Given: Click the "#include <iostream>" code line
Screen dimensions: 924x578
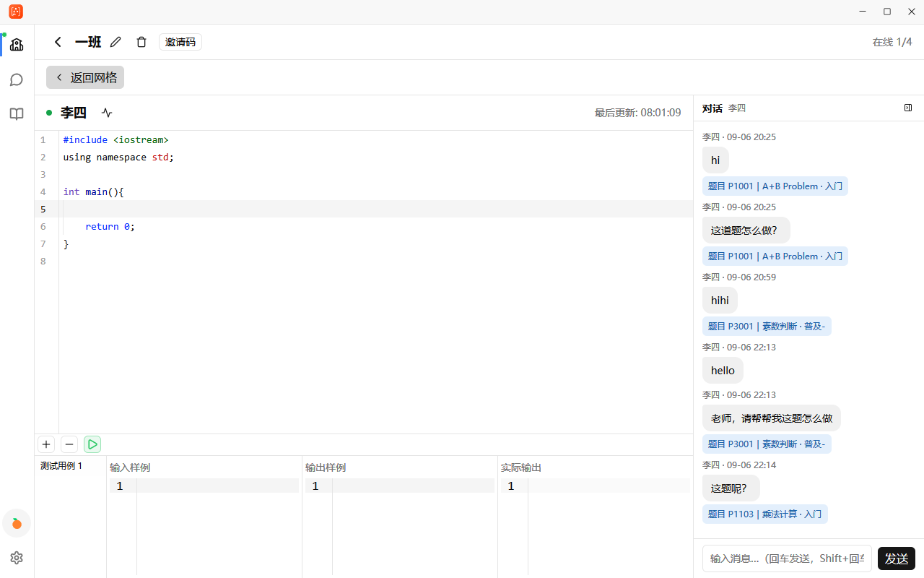Looking at the screenshot, I should point(115,139).
